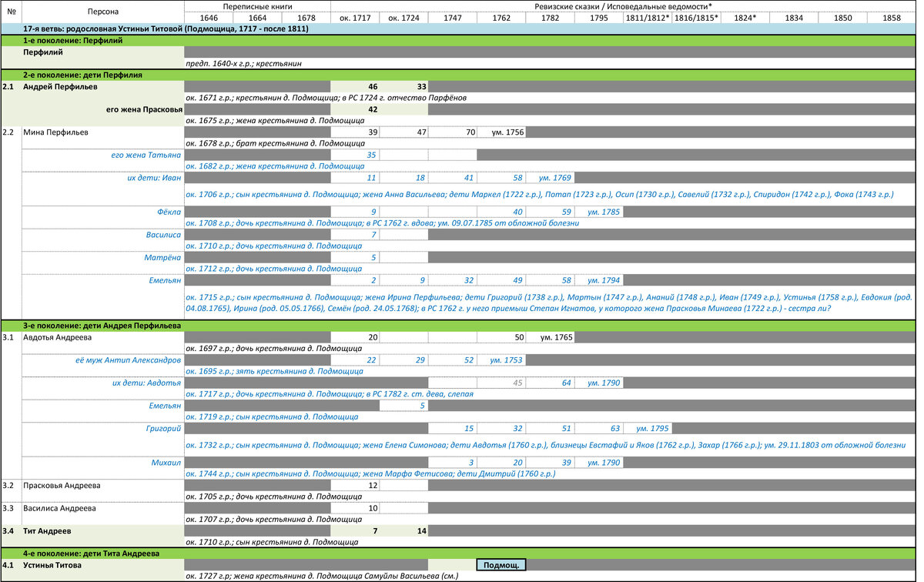Click the note 'предп. 1640-х г.р.; крестьянин'
This screenshot has height=582, width=924.
click(x=243, y=64)
